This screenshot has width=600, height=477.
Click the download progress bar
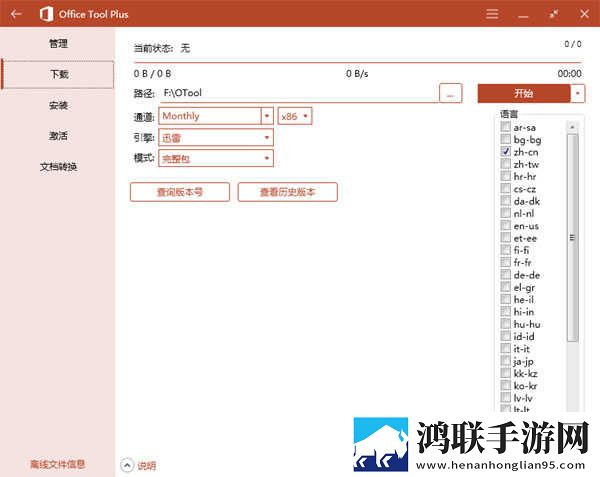click(x=358, y=62)
